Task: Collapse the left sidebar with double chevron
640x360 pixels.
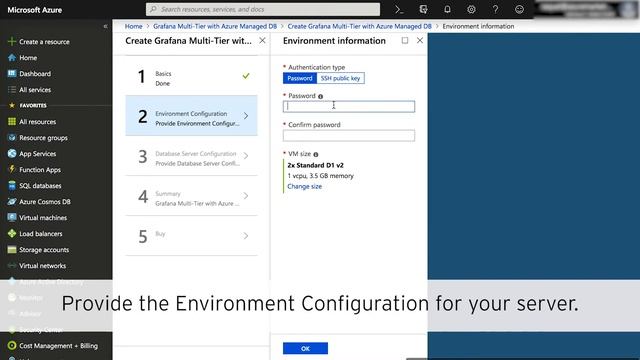Action: point(105,26)
